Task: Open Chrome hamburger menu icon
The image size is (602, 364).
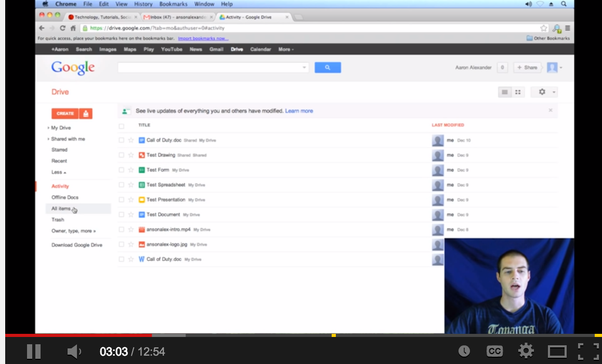Action: [x=568, y=28]
